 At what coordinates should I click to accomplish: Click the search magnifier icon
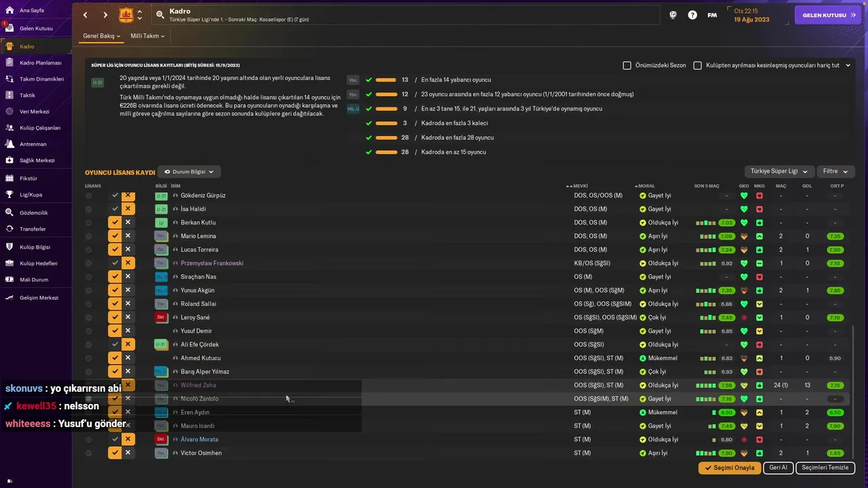point(160,15)
